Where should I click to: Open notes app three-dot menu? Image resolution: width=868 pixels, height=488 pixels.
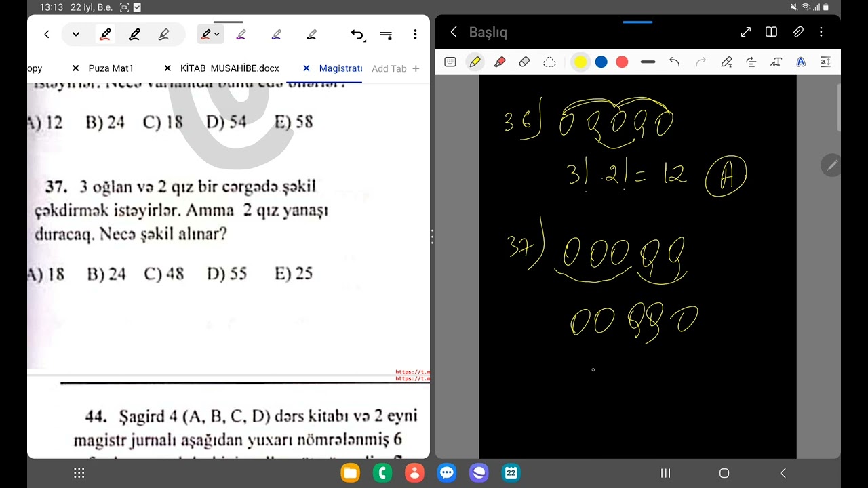click(821, 32)
